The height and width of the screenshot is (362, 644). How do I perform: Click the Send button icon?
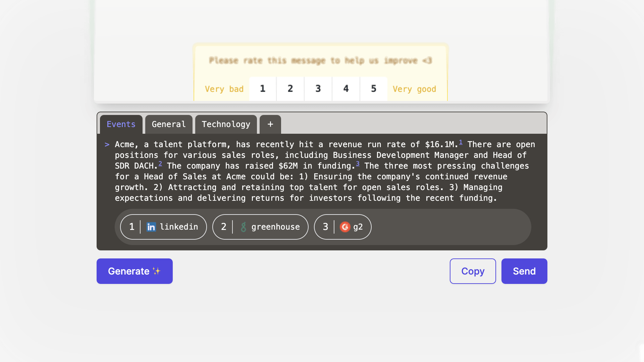(524, 271)
